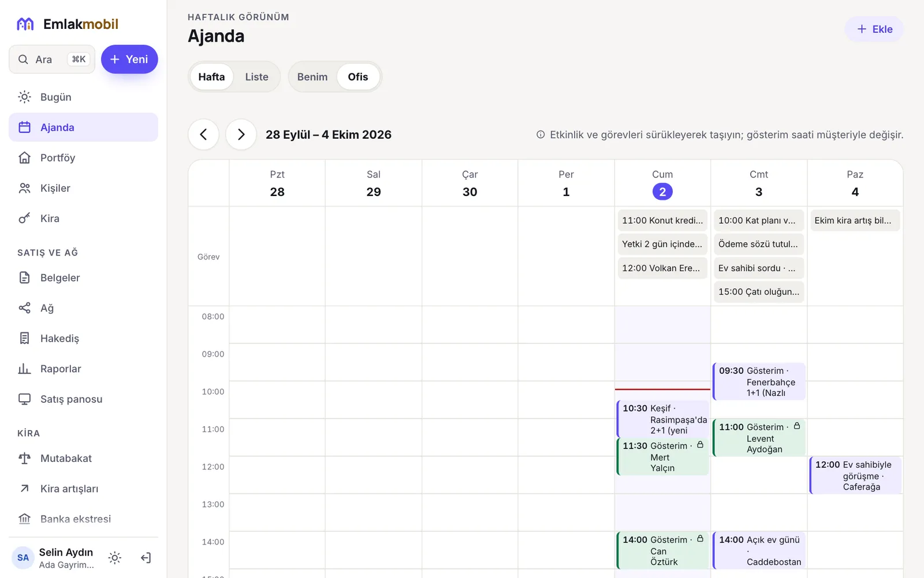The height and width of the screenshot is (578, 924).
Task: Open the 14:00 Gösterim Can Öztürk event
Action: click(662, 550)
